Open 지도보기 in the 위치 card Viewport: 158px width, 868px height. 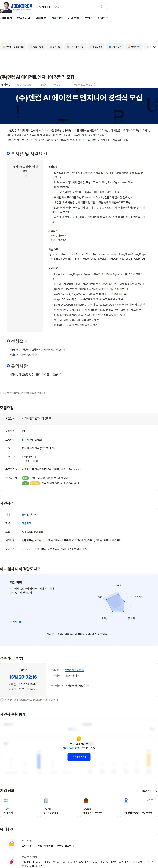[x=151, y=800]
